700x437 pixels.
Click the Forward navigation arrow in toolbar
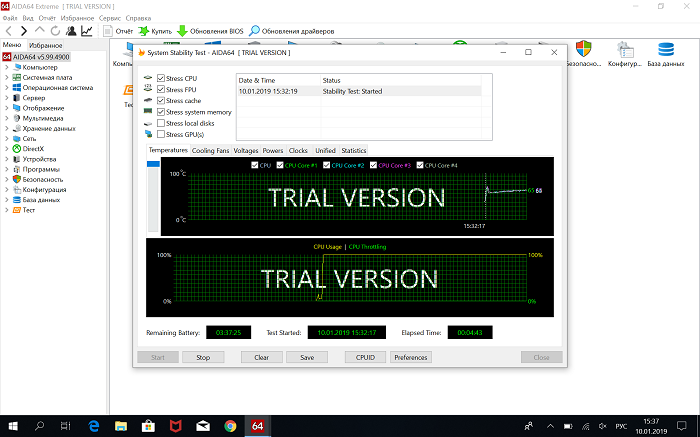(24, 31)
